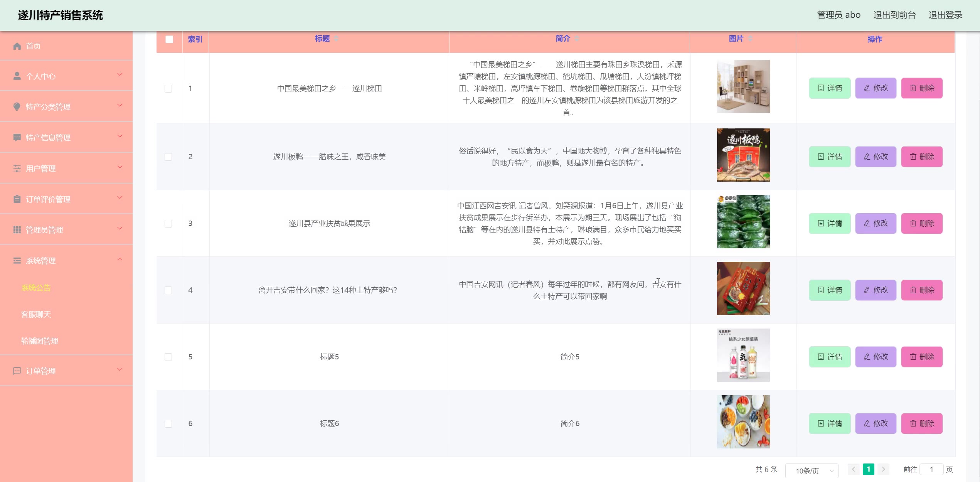Image resolution: width=980 pixels, height=482 pixels.
Task: Toggle the select-all checkbox in table header
Action: pyautogui.click(x=169, y=39)
